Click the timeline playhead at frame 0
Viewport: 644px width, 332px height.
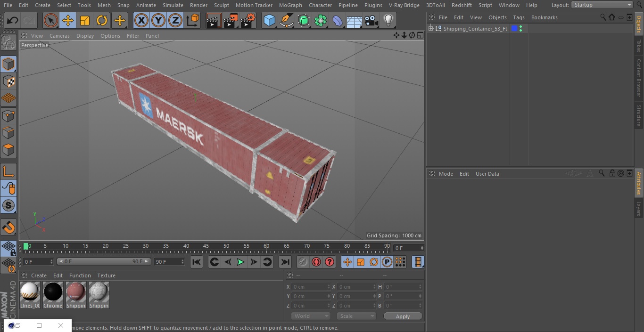[x=26, y=246]
